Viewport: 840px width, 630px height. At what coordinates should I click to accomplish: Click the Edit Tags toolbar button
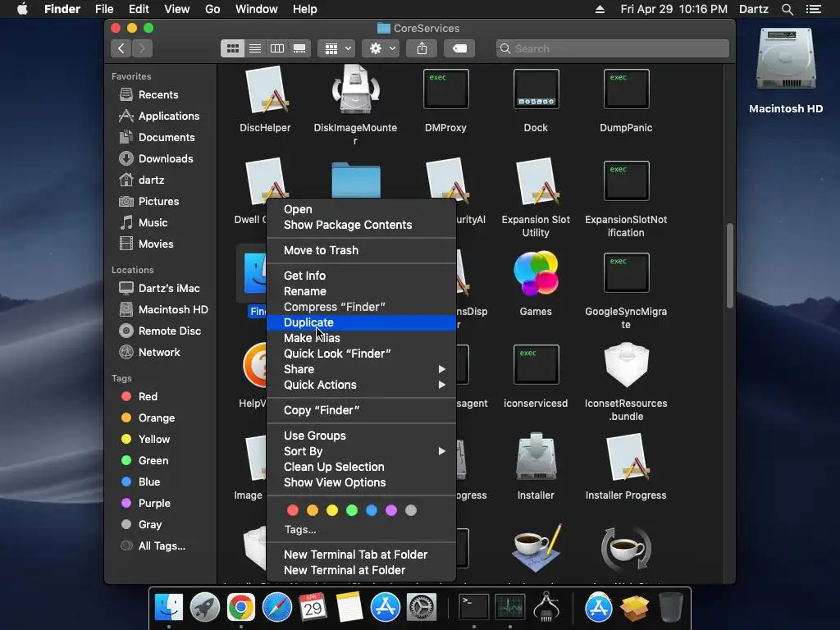pyautogui.click(x=459, y=48)
